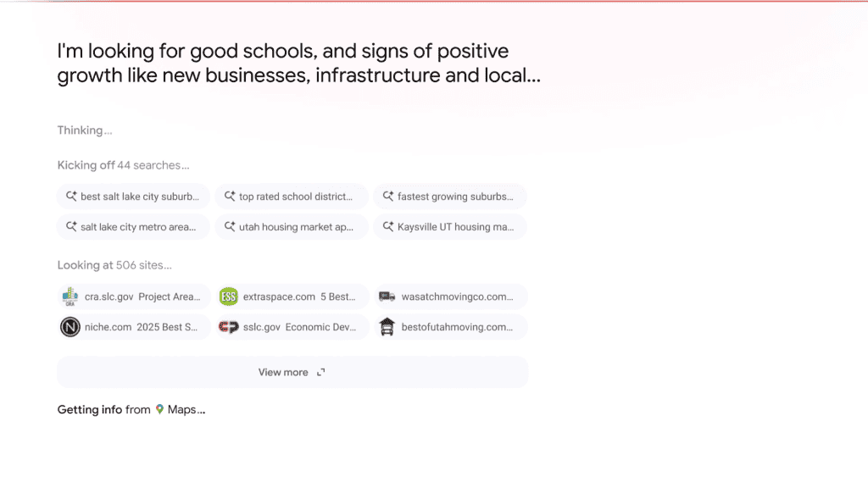Open the sslc.gov Economic Dev source link
The image size is (868, 488).
[292, 327]
